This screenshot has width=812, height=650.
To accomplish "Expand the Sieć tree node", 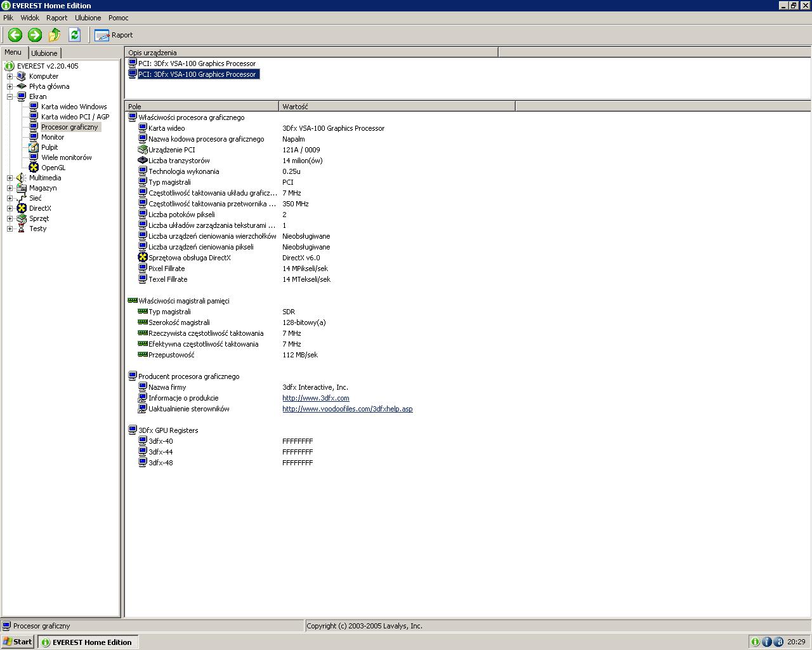I will (x=10, y=198).
